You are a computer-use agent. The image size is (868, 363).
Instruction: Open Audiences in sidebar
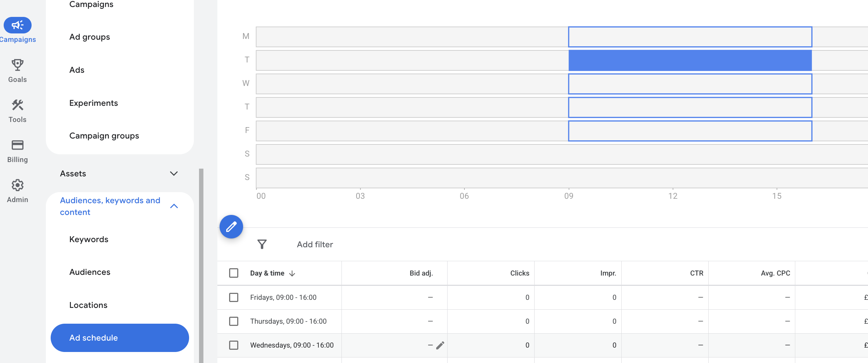pyautogui.click(x=90, y=272)
